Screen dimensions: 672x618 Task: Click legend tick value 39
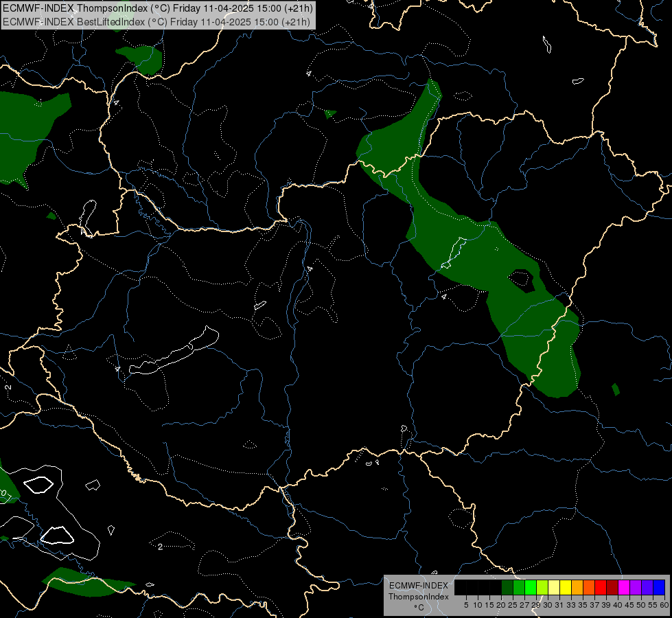click(x=606, y=605)
